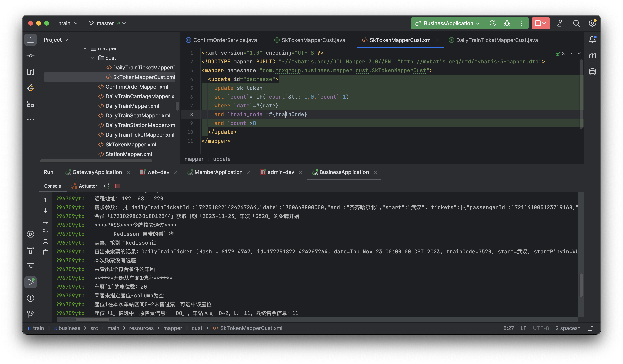Open the Database tool window icon
623x364 pixels.
(592, 72)
